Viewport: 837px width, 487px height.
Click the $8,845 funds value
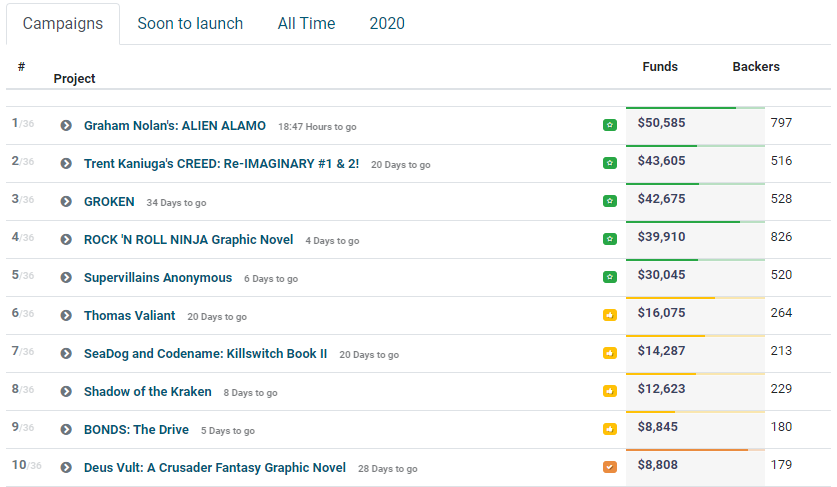(x=658, y=427)
